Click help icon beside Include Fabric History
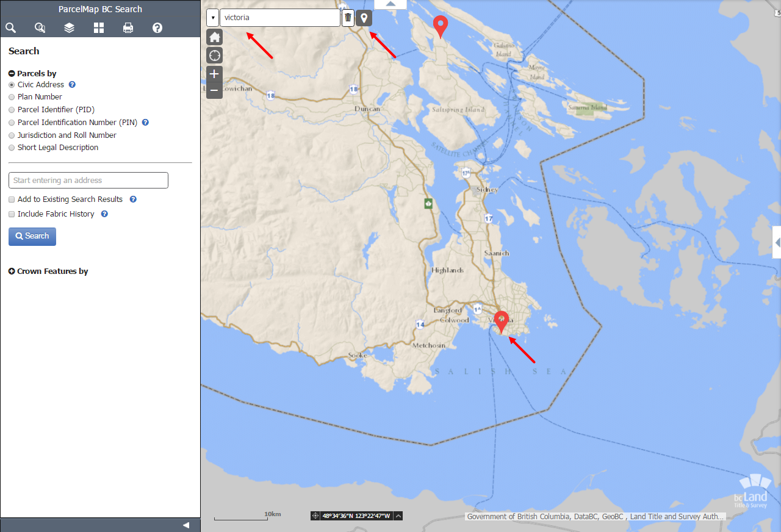781x532 pixels. (x=104, y=214)
